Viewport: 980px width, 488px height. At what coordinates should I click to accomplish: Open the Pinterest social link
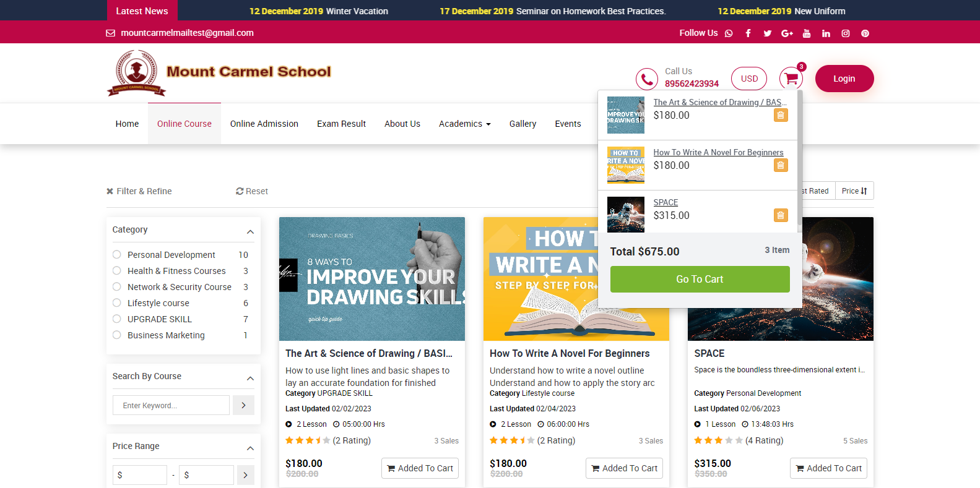(x=865, y=33)
